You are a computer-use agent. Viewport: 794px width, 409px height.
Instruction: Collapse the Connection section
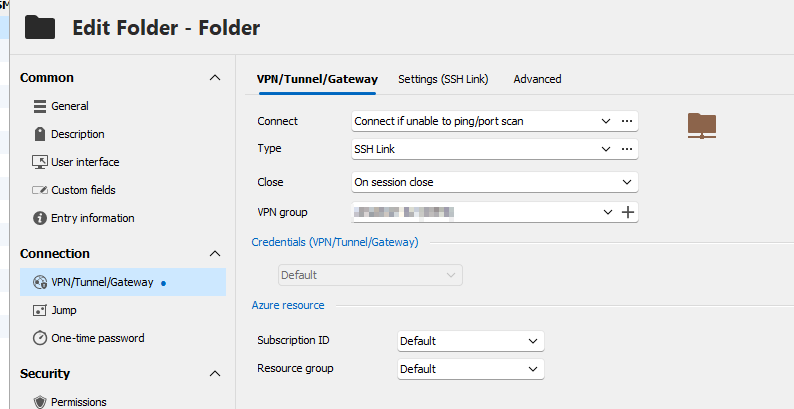(215, 254)
